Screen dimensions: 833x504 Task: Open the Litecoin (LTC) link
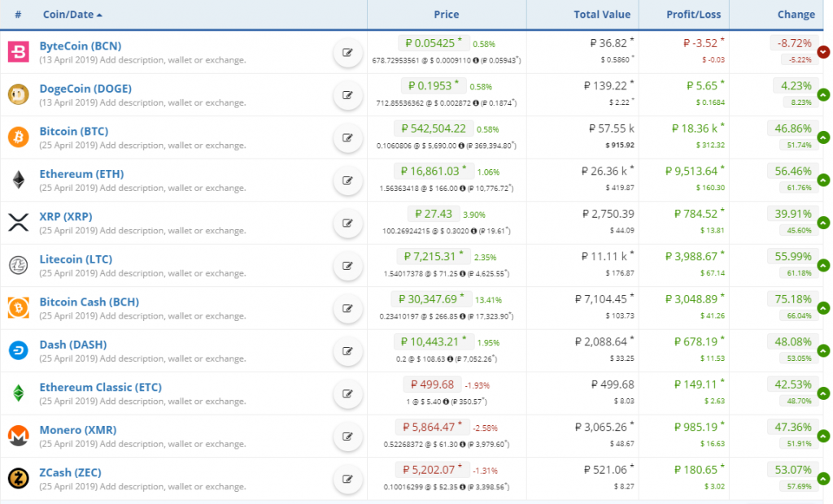tap(76, 259)
